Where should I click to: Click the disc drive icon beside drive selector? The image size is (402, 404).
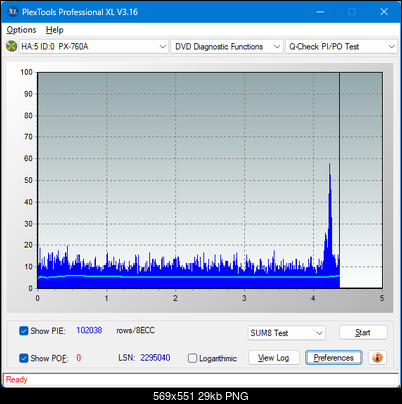coord(11,46)
